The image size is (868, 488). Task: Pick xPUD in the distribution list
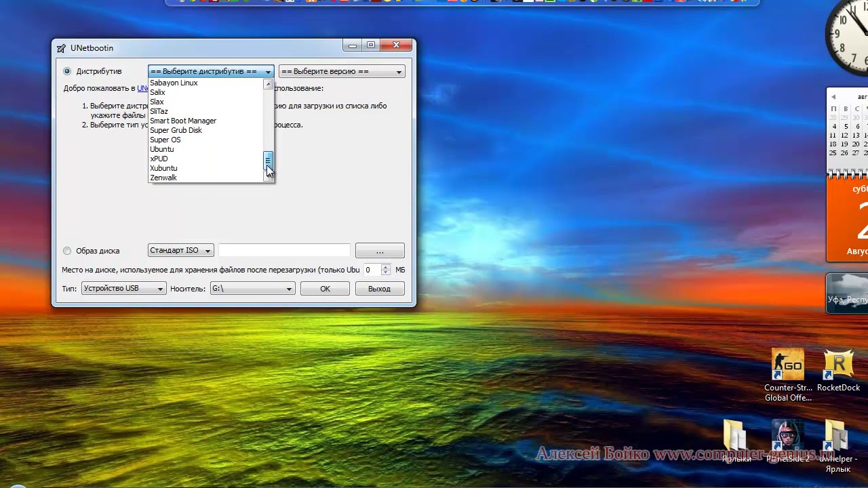tap(206, 159)
